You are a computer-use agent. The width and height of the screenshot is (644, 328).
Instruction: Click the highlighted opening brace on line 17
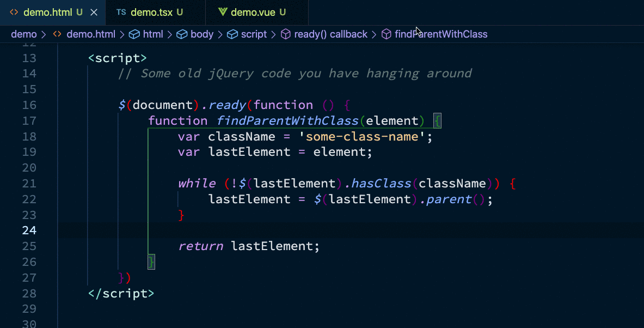(438, 121)
